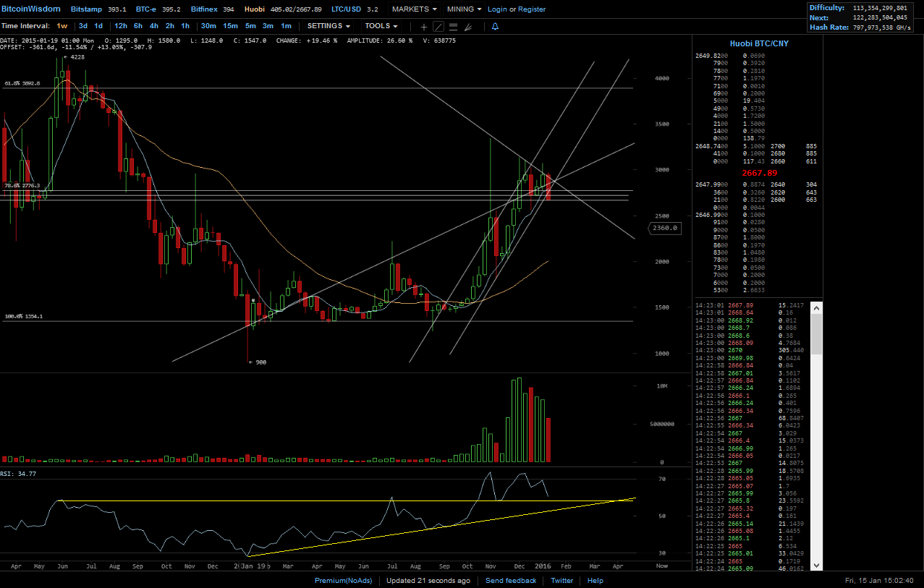924x588 pixels.
Task: Click the Fri, 15 Jan 15:02:40 clock
Action: point(878,581)
